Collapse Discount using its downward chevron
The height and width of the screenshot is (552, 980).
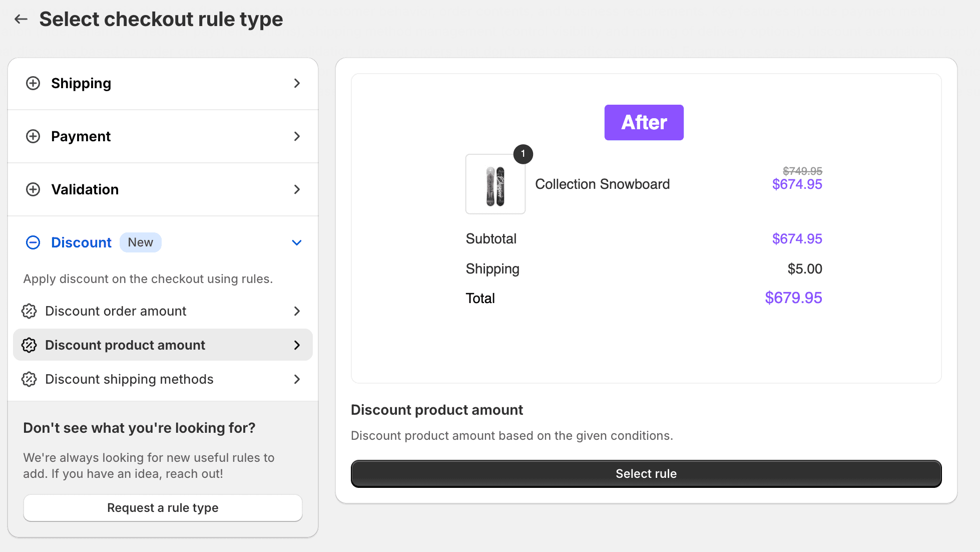click(297, 242)
